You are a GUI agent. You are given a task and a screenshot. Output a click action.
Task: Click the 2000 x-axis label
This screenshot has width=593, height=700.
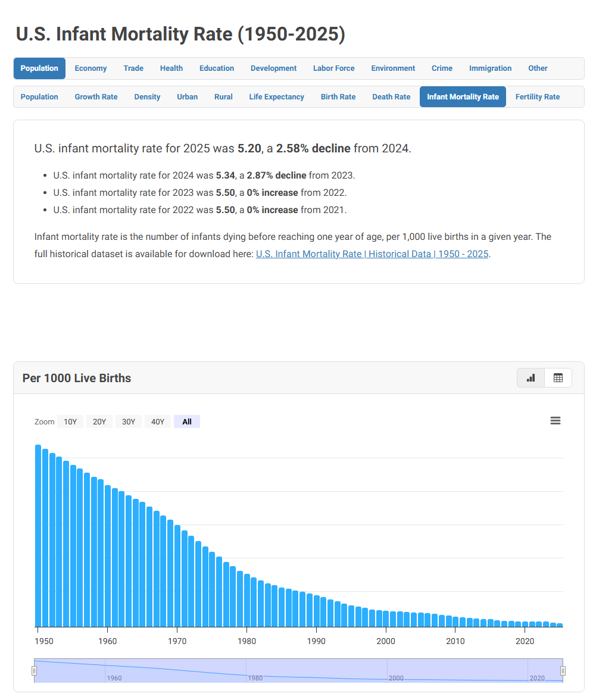tap(386, 641)
